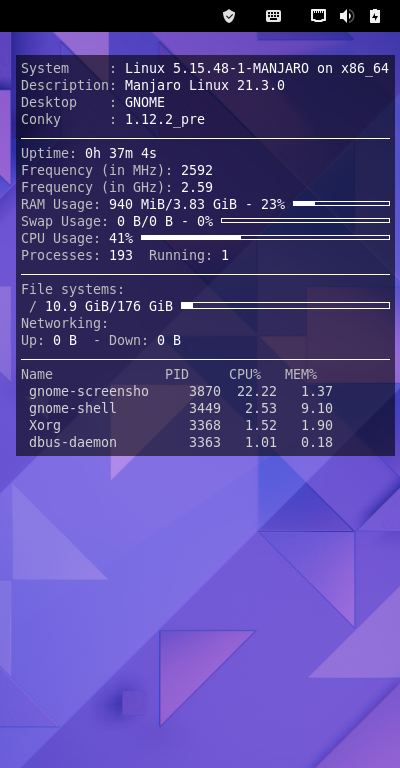Click the 'MEM%' column header

pos(301,375)
